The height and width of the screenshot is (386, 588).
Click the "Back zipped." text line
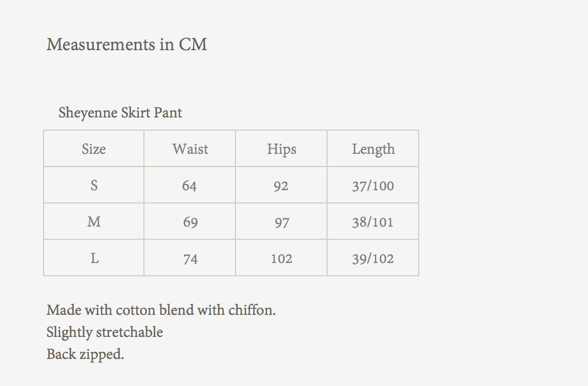point(85,354)
